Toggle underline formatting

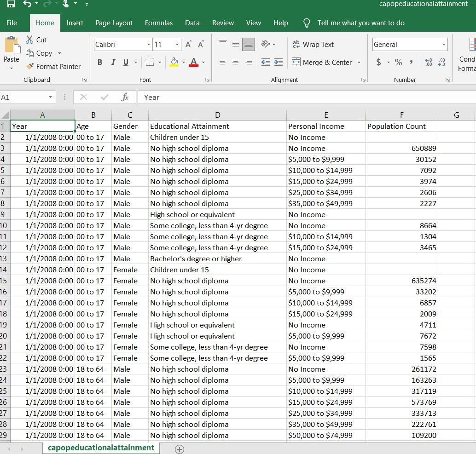pyautogui.click(x=125, y=62)
